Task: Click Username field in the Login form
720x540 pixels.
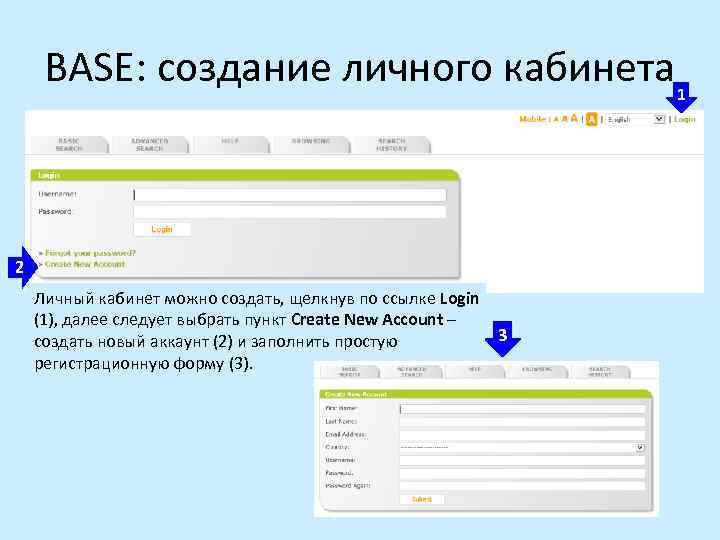Action: (x=290, y=195)
